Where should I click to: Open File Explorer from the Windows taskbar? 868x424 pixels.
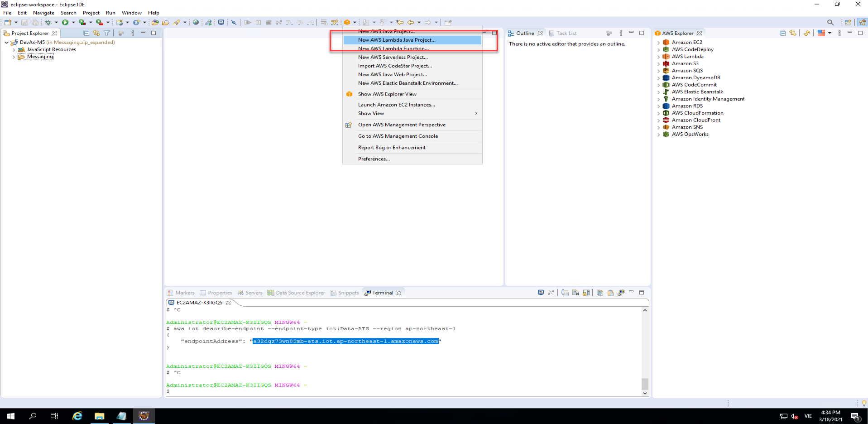point(100,416)
